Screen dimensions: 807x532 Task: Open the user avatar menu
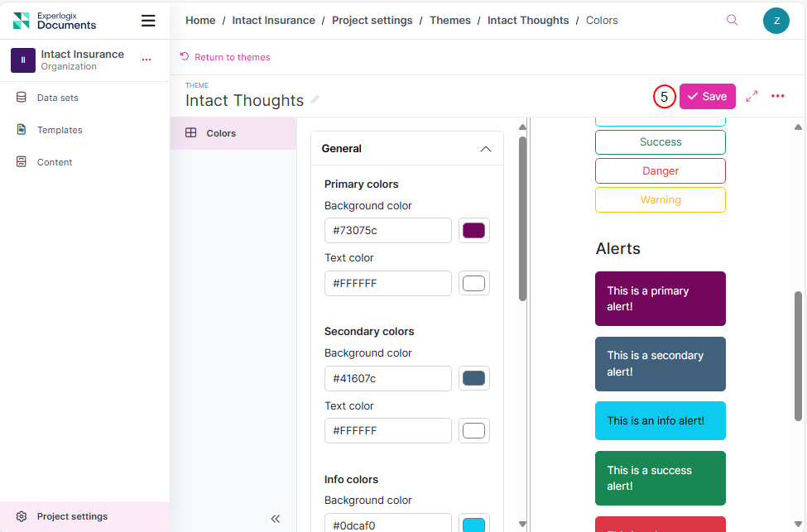tap(776, 21)
